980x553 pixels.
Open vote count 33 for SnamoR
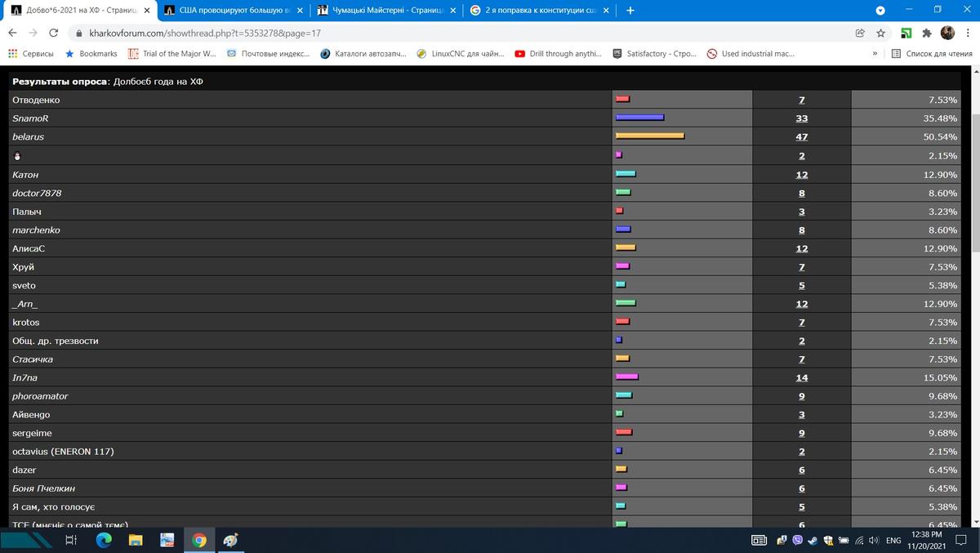pyautogui.click(x=802, y=118)
